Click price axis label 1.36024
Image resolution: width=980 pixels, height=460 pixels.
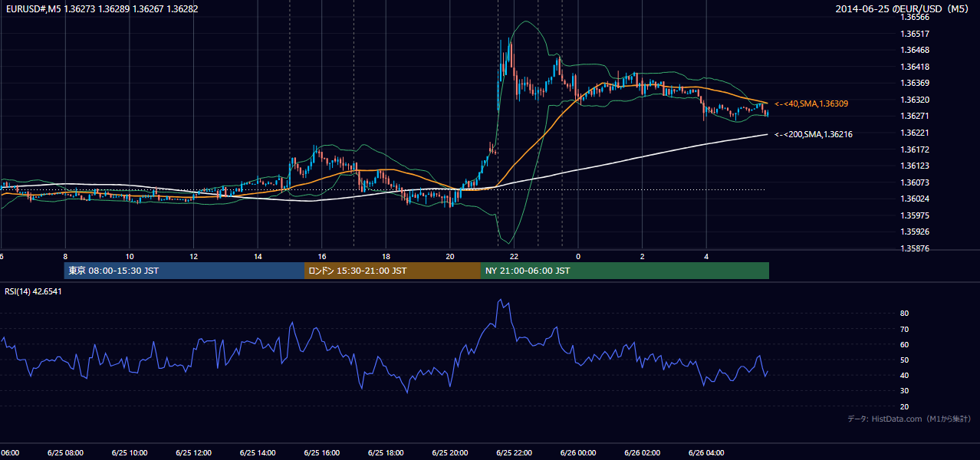[915, 199]
